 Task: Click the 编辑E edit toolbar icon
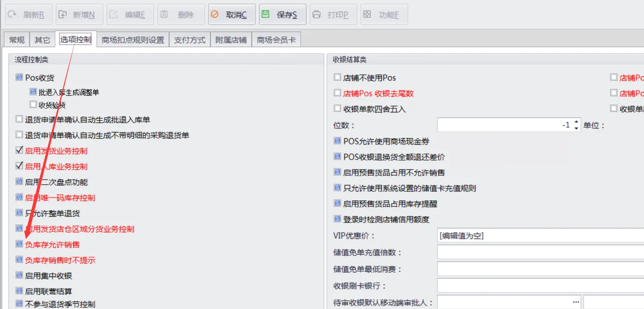[114, 15]
